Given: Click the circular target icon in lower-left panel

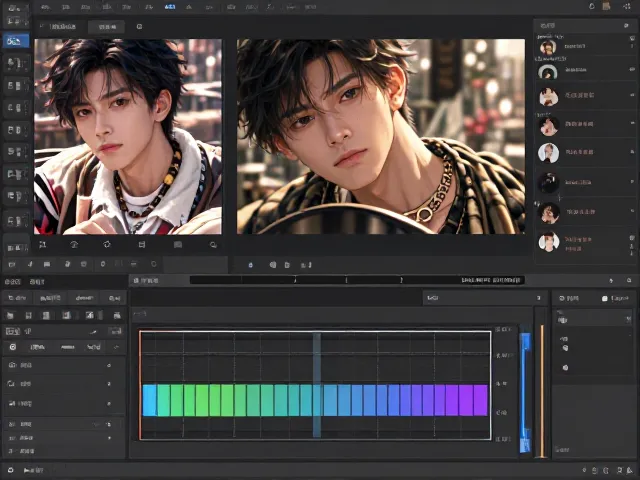Looking at the screenshot, I should pos(13,347).
